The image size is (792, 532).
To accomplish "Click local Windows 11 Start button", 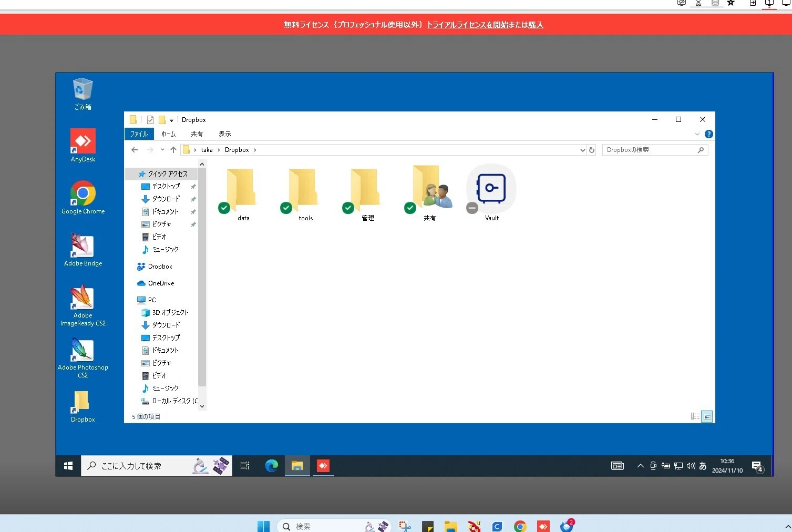I will (x=264, y=526).
